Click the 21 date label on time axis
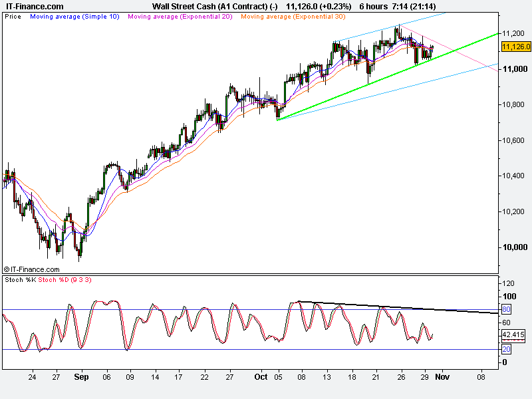The width and height of the screenshot is (532, 399). coord(376,377)
